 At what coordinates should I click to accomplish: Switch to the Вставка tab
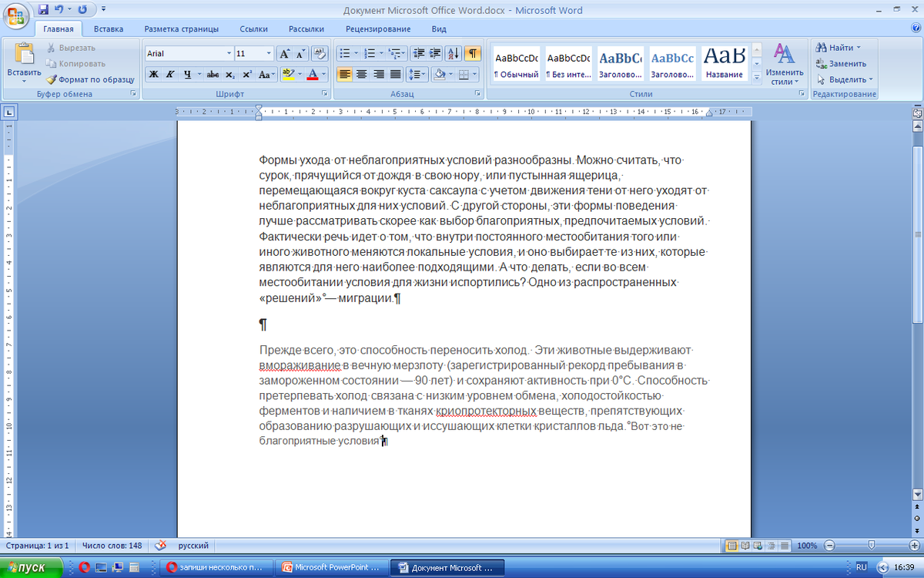(x=109, y=29)
